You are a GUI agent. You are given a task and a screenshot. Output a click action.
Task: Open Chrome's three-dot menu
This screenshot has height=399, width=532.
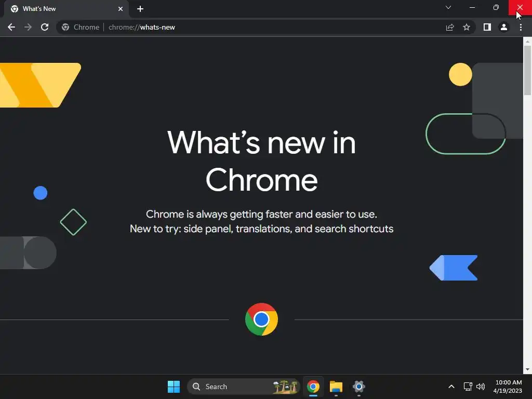click(521, 27)
